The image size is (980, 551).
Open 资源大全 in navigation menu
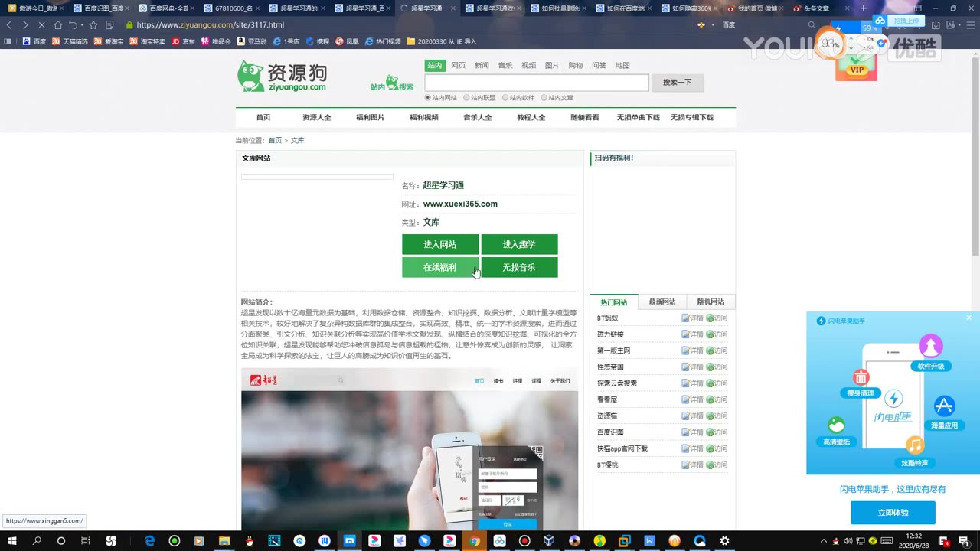coord(317,118)
